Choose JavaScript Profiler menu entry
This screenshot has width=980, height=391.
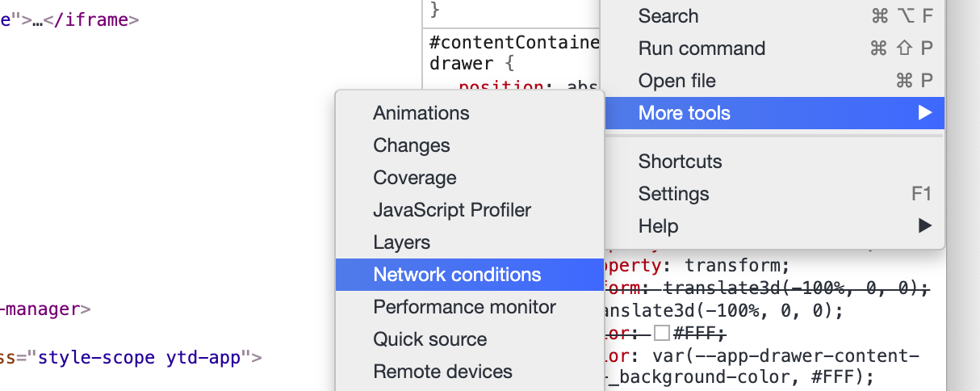tap(452, 210)
